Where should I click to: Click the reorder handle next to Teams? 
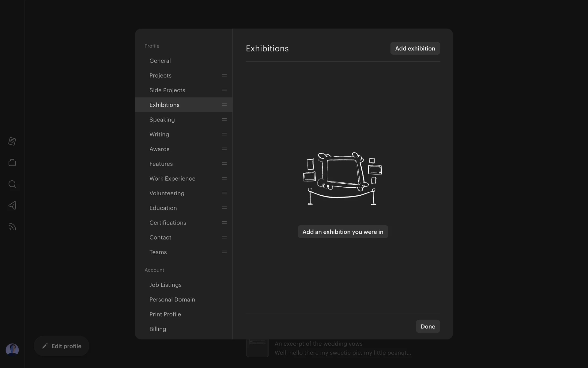[x=224, y=252]
